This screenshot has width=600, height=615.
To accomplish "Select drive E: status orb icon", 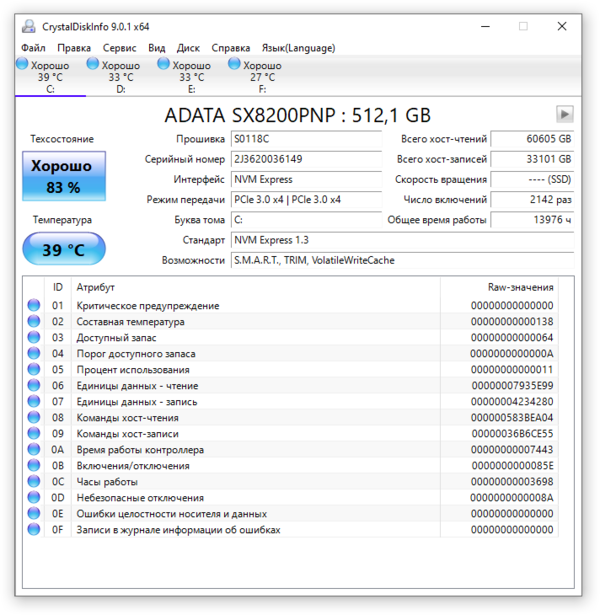I will coord(164,65).
